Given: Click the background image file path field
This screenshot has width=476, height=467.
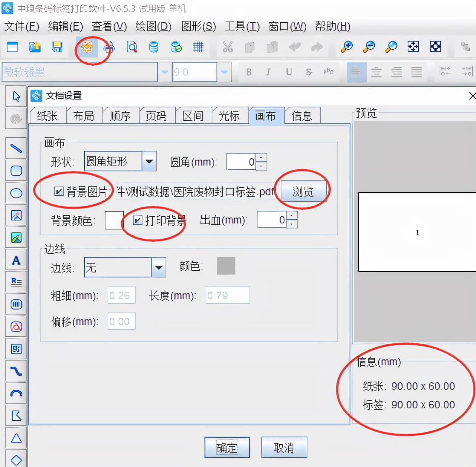Looking at the screenshot, I should point(196,192).
